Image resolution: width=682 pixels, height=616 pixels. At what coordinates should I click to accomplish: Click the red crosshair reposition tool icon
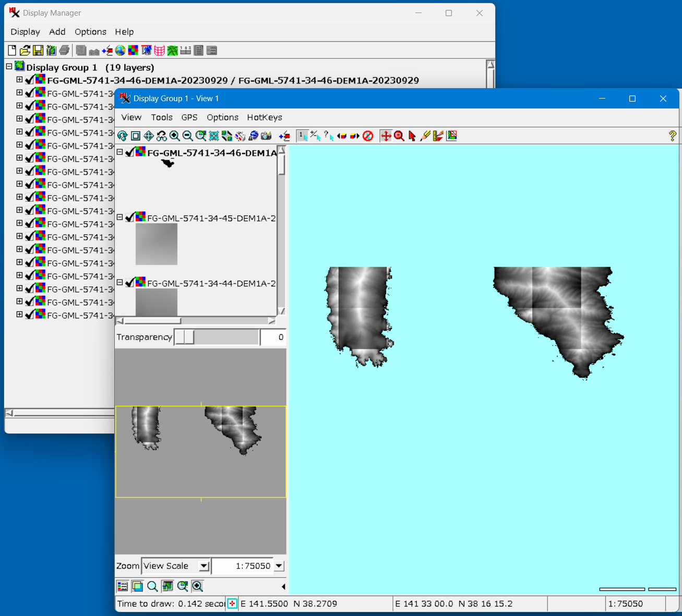click(x=386, y=136)
